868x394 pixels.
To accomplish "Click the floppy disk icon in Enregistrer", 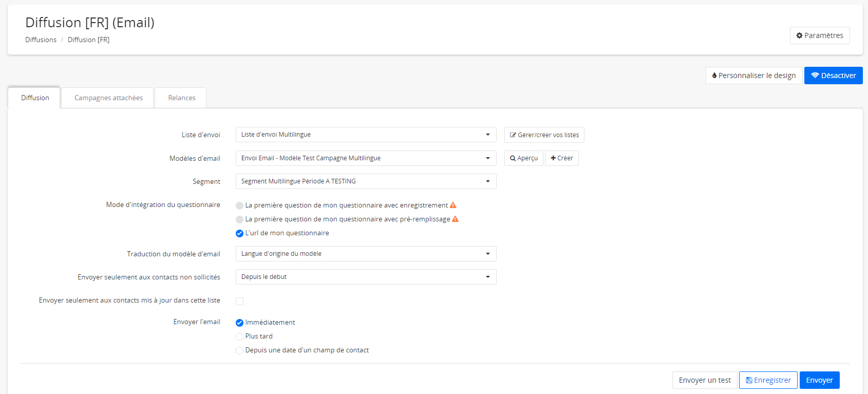I will pos(749,380).
